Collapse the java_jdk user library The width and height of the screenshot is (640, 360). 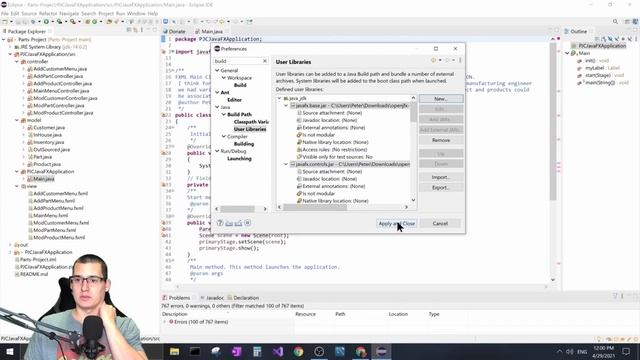tap(280, 98)
